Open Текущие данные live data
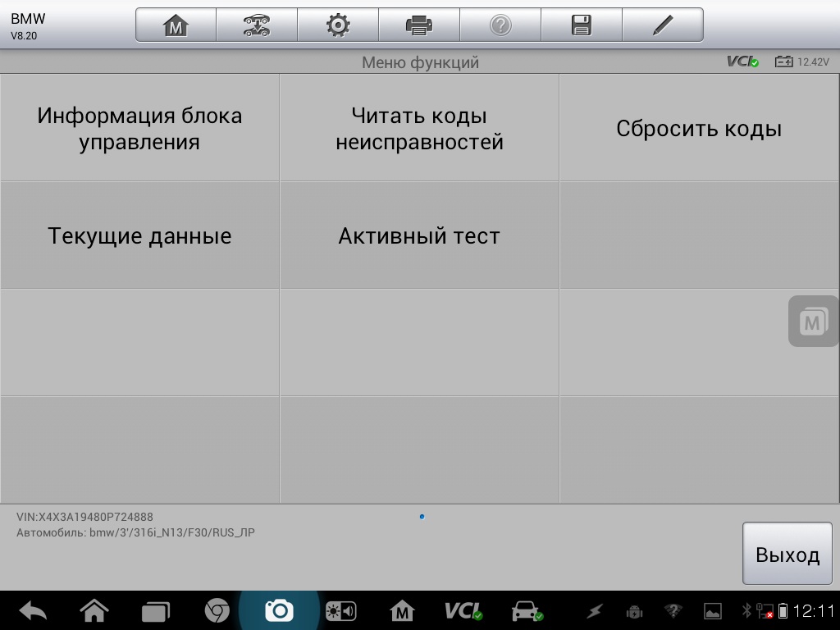The width and height of the screenshot is (840, 630). [139, 235]
